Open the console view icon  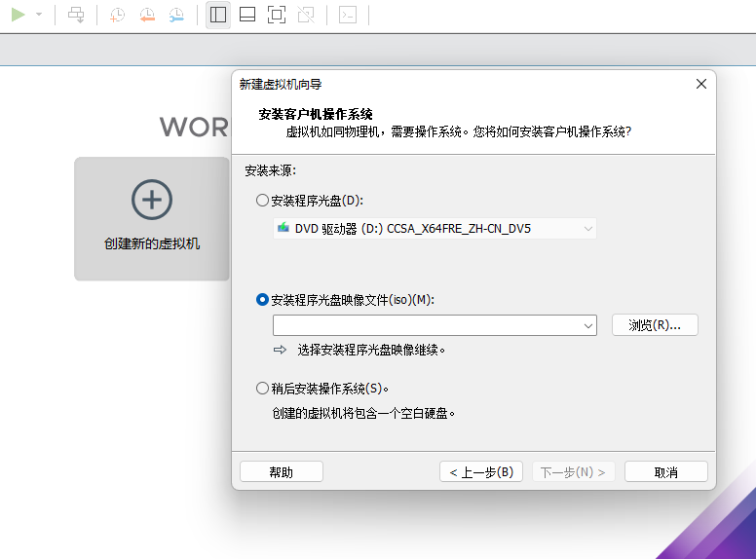coord(348,15)
